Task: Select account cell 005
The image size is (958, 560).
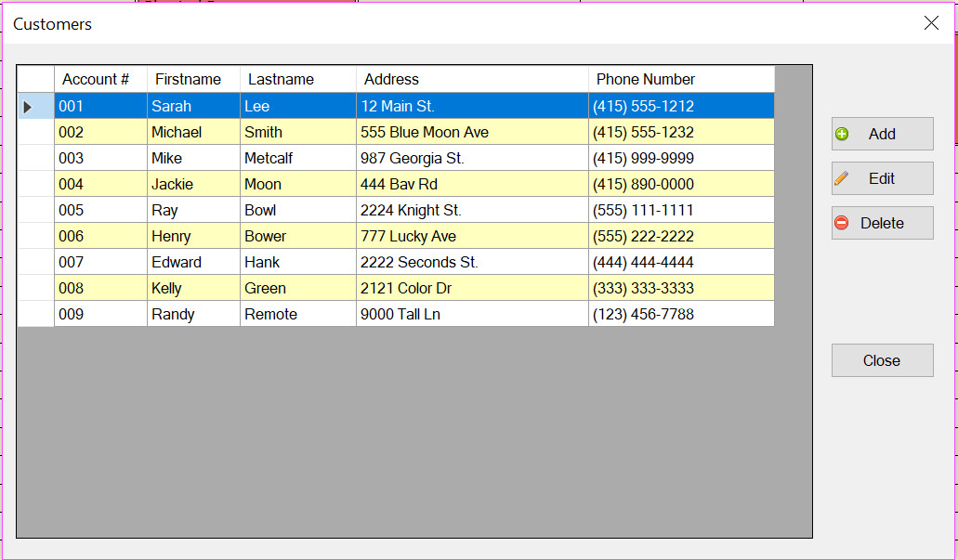Action: pyautogui.click(x=100, y=210)
